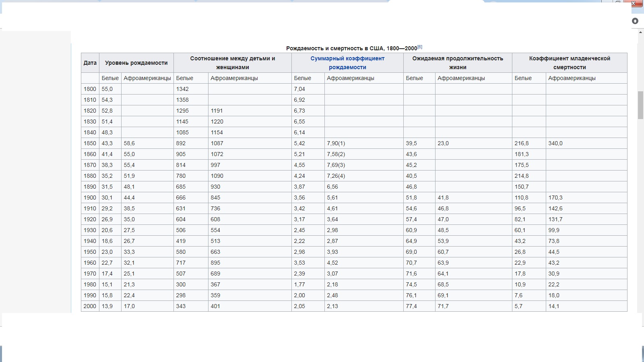Click value 150,7 in the 1890 row
Viewport: 644px width, 362px height.
[522, 187]
